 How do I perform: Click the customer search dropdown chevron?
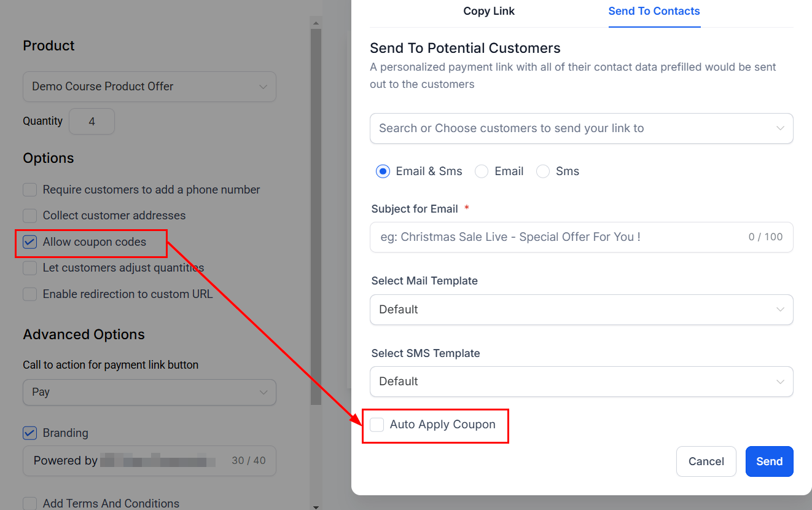click(780, 128)
